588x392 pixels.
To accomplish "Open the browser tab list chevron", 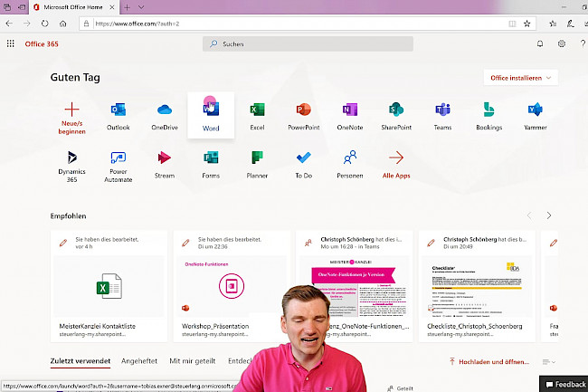I will 141,7.
